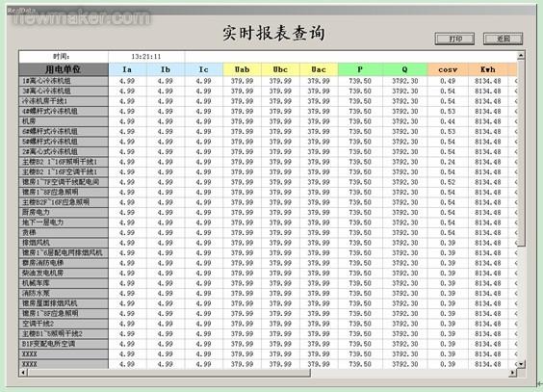Click the 返回 back button
The height and width of the screenshot is (392, 543).
tap(503, 39)
